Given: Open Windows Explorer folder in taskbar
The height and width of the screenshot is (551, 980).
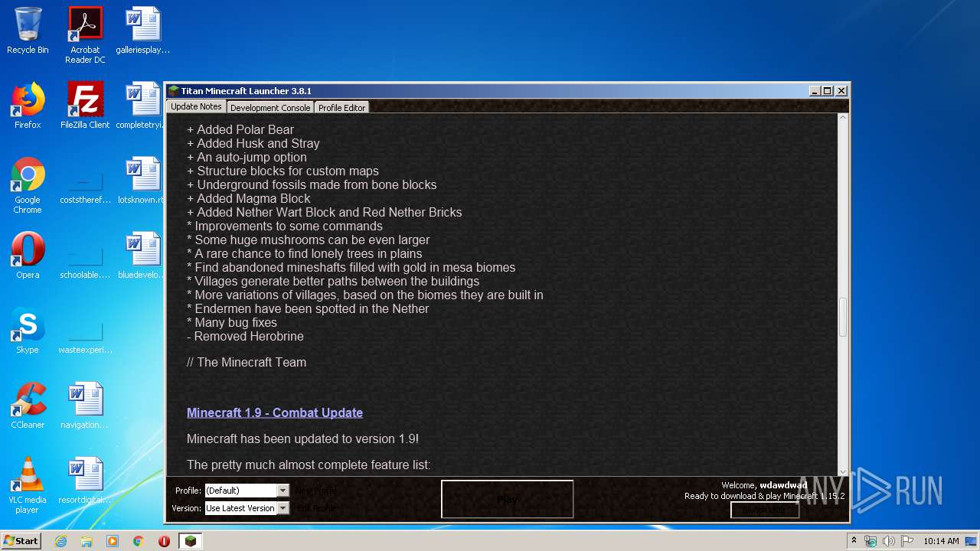Looking at the screenshot, I should pyautogui.click(x=87, y=541).
